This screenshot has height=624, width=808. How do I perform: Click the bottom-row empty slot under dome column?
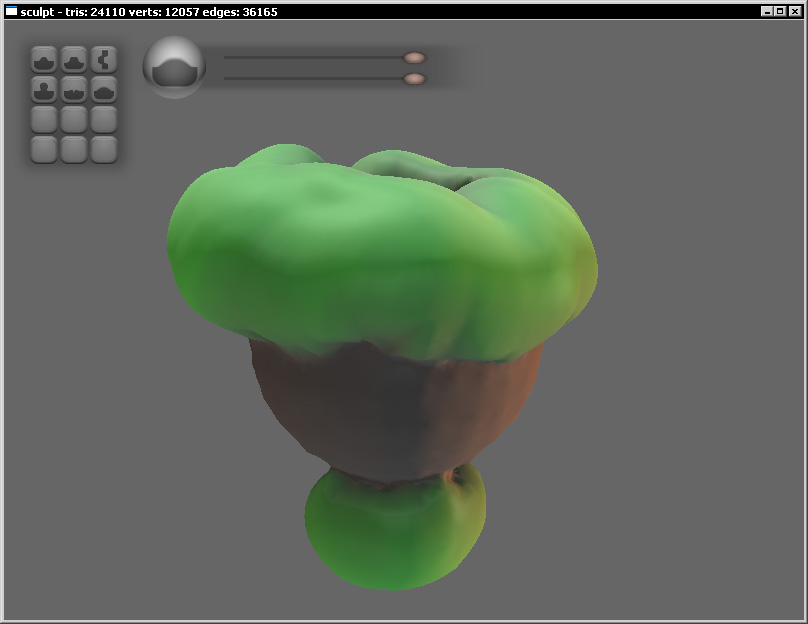coord(104,149)
